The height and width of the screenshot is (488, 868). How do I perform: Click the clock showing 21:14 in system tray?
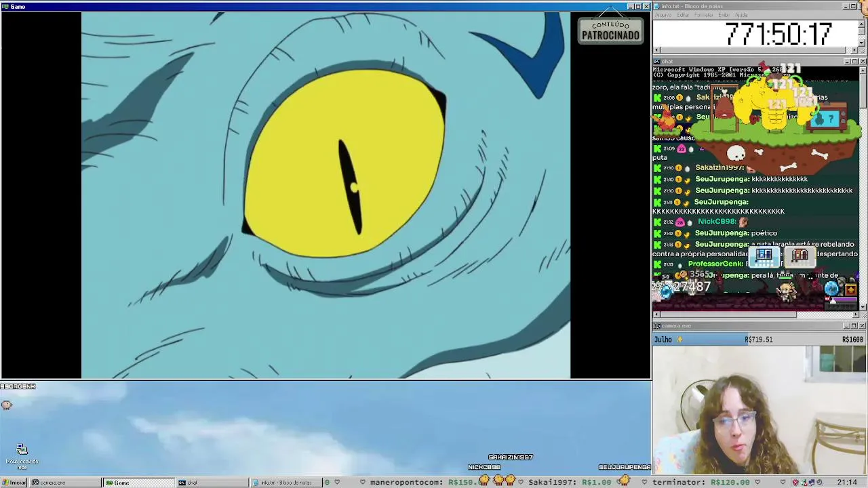846,483
